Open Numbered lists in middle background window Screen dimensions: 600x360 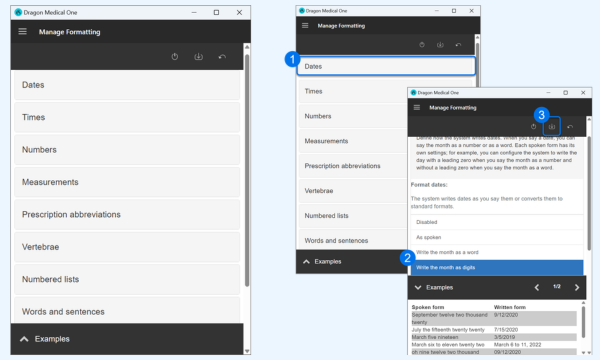[352, 215]
